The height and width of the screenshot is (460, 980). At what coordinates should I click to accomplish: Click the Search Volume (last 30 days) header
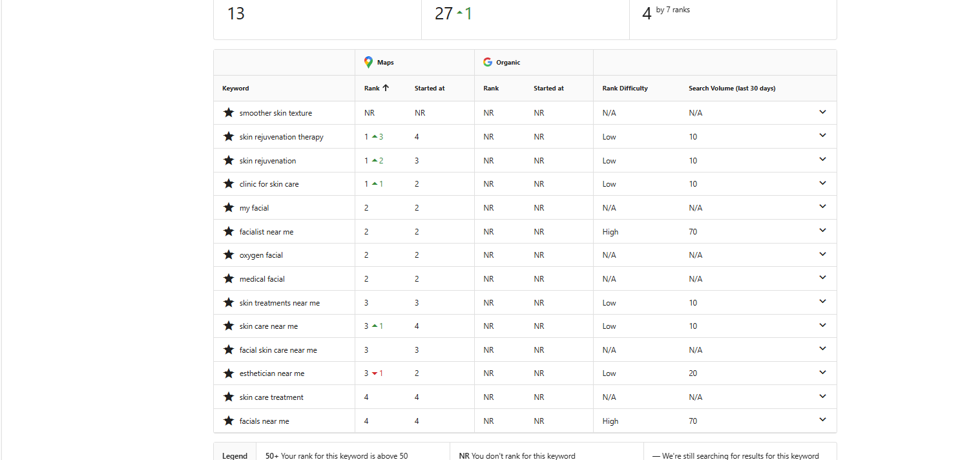pyautogui.click(x=731, y=89)
